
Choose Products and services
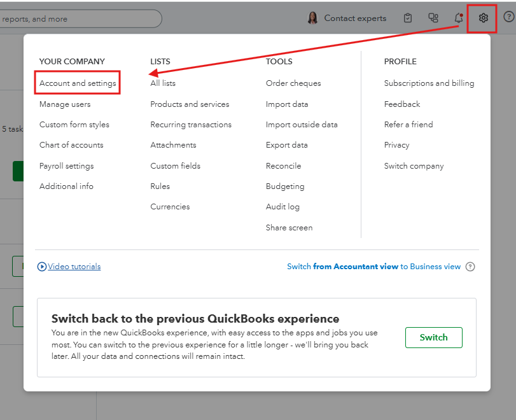point(190,104)
